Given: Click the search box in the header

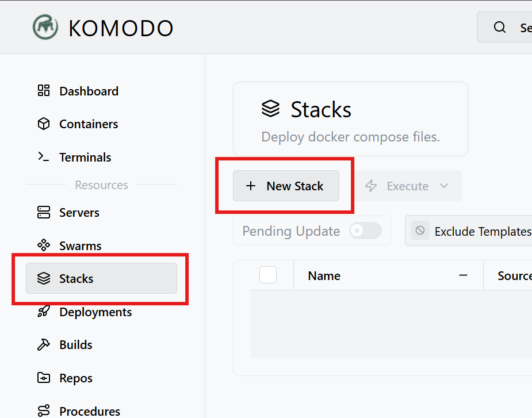Looking at the screenshot, I should (504, 27).
